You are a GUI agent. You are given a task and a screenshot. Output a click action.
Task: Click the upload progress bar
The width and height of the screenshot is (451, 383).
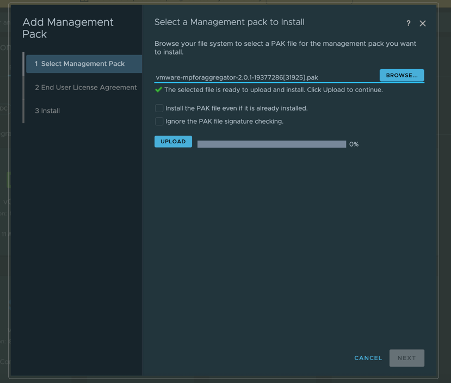pyautogui.click(x=271, y=144)
